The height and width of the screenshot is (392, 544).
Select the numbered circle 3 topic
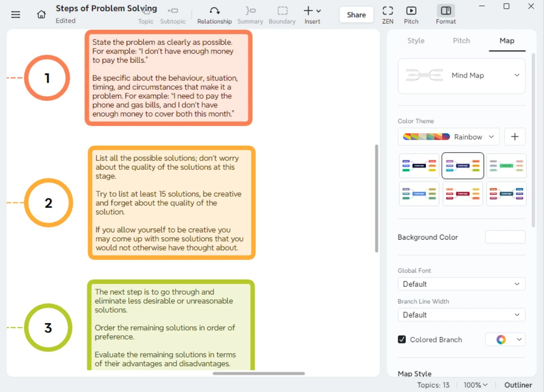48,328
